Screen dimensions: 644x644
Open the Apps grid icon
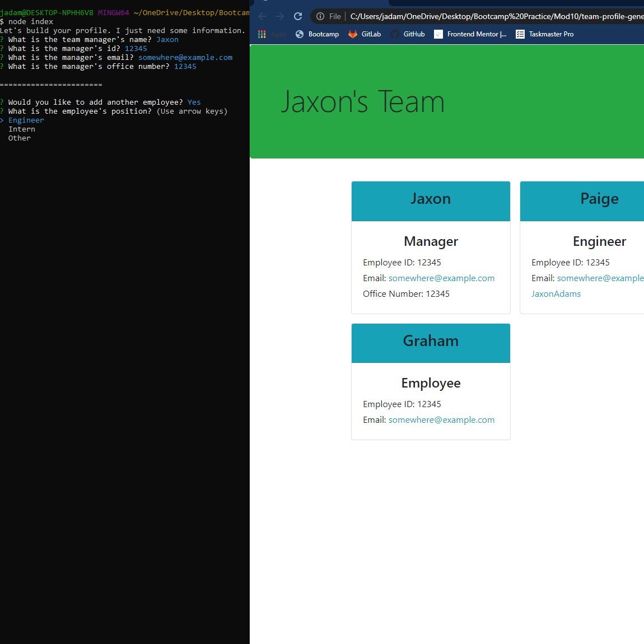(262, 34)
